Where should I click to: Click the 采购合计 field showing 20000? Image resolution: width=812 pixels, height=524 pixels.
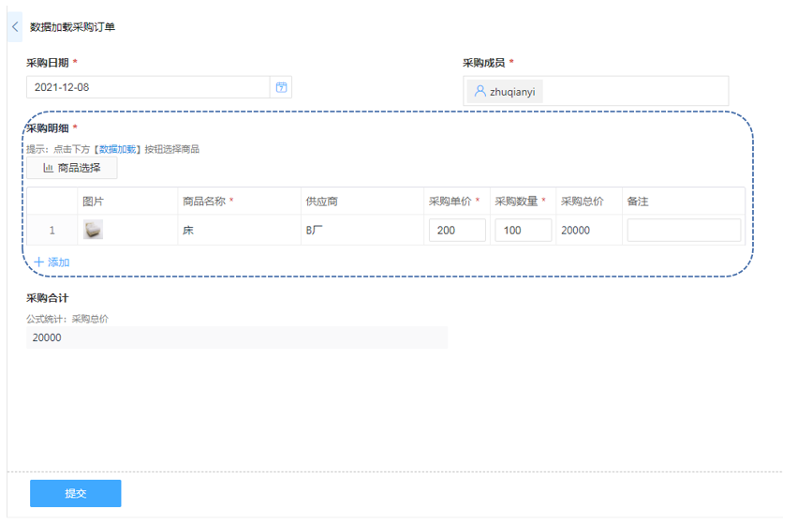pyautogui.click(x=236, y=337)
